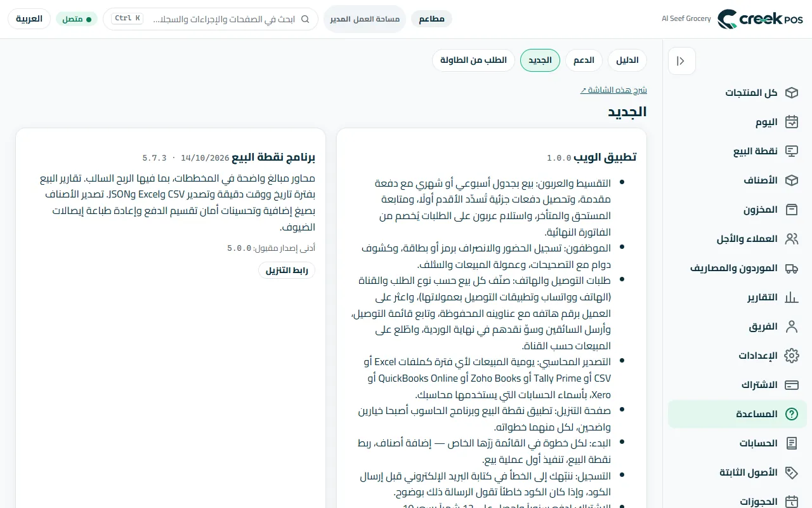This screenshot has width=812, height=508.
Task: Open الحسابات ledger icon
Action: 791,443
